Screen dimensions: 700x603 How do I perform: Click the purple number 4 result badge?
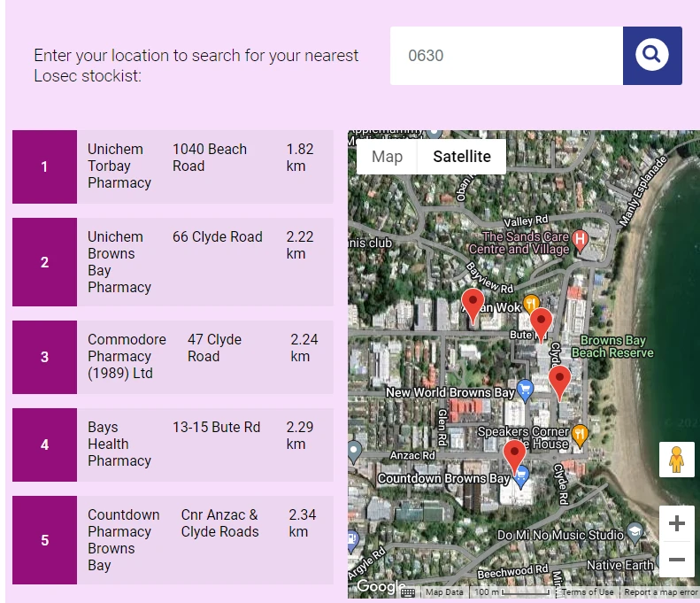pyautogui.click(x=44, y=445)
